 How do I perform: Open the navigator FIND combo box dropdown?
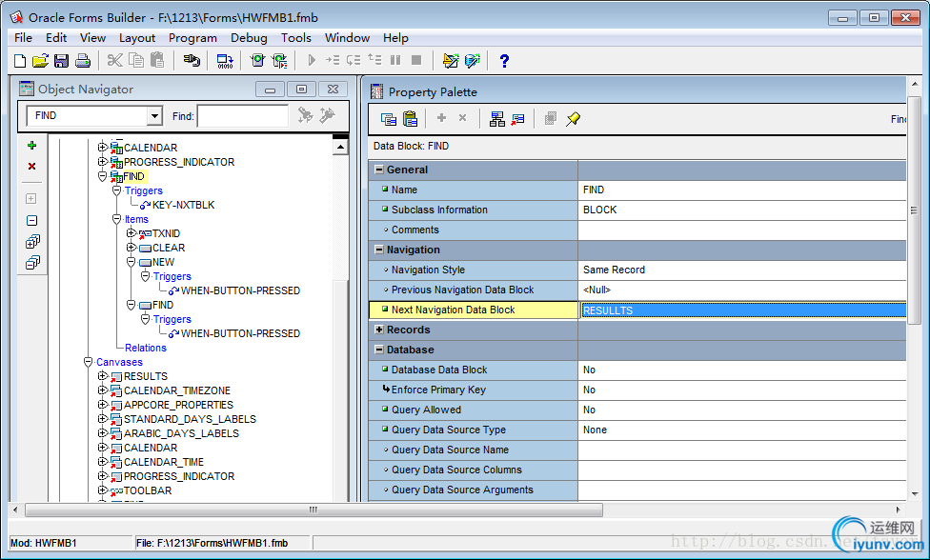tap(155, 116)
